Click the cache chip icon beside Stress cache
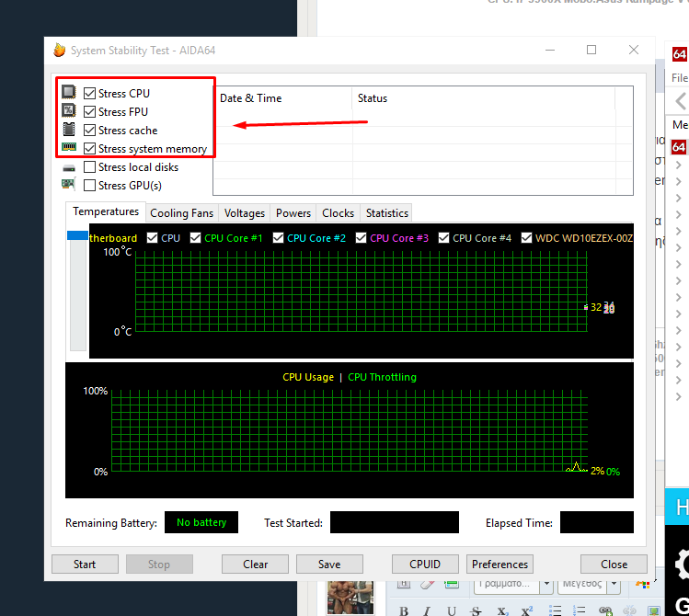This screenshot has height=616, width=689. (x=69, y=129)
